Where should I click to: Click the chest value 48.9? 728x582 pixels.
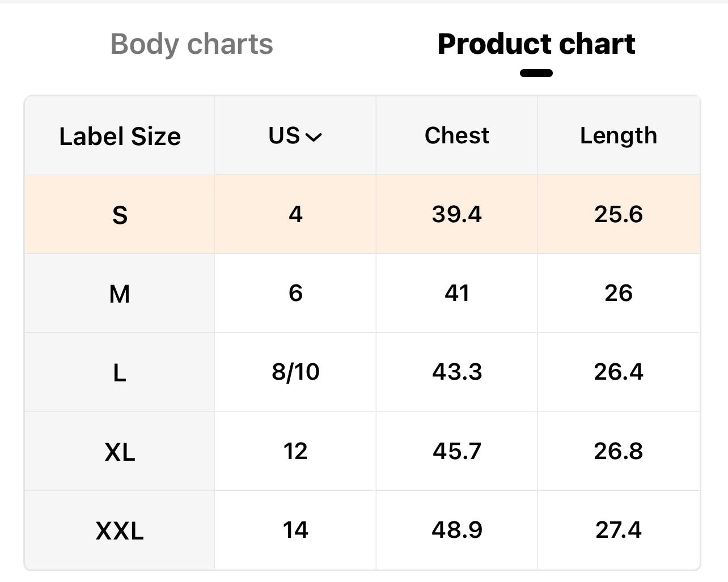[457, 530]
